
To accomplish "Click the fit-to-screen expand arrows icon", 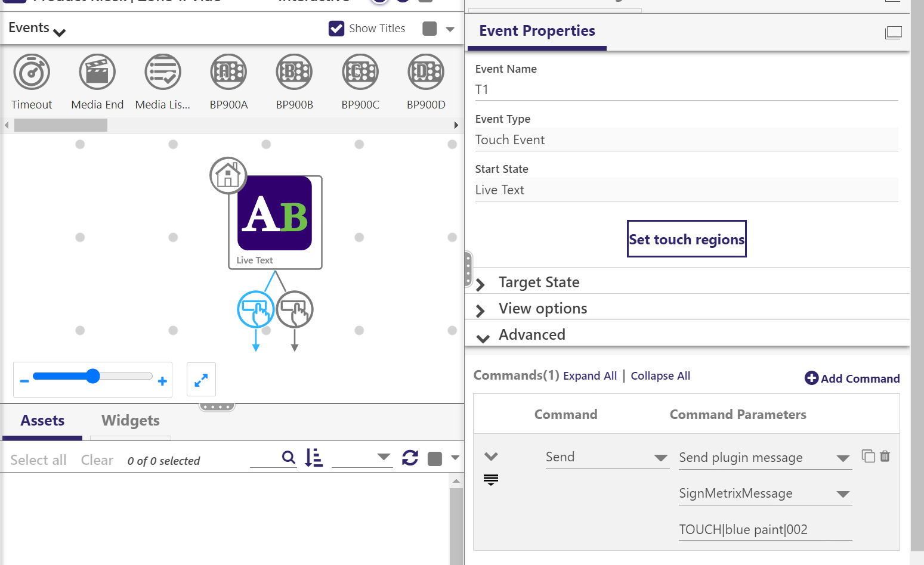I will click(201, 380).
